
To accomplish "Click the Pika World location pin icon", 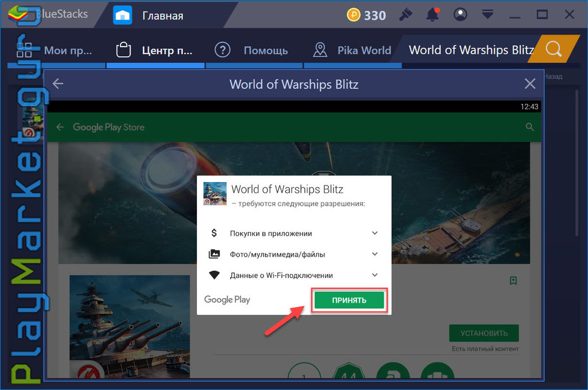I will click(320, 50).
